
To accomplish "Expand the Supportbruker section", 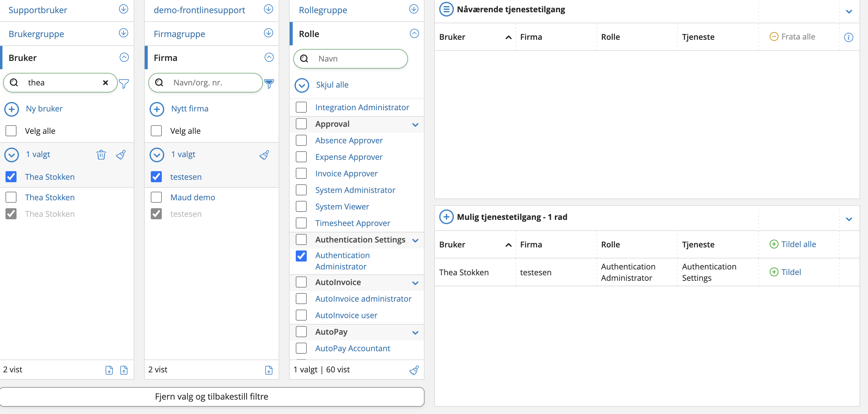I will 124,9.
